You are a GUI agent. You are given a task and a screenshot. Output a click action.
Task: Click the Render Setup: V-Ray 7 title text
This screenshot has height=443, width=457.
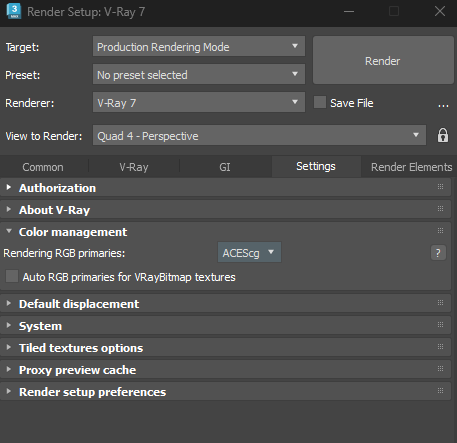[x=86, y=12]
